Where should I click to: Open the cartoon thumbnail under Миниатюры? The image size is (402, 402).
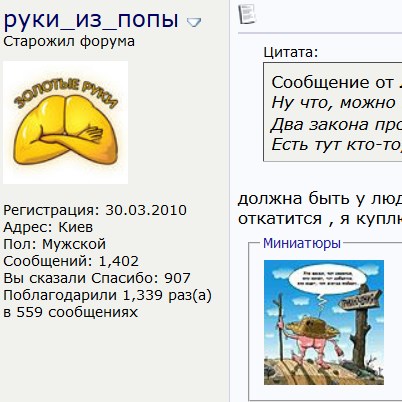[x=324, y=322]
